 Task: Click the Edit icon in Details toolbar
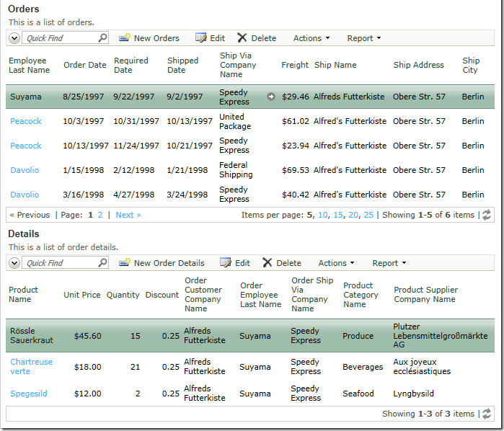(226, 262)
